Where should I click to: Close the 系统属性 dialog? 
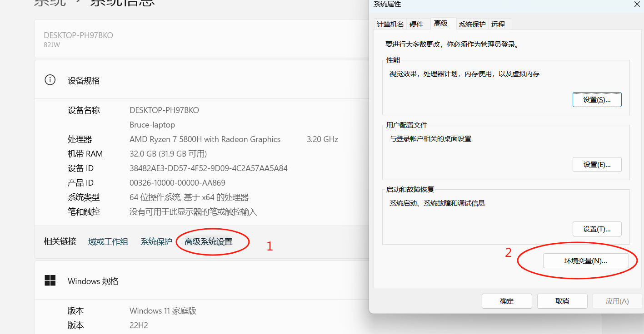(x=637, y=4)
